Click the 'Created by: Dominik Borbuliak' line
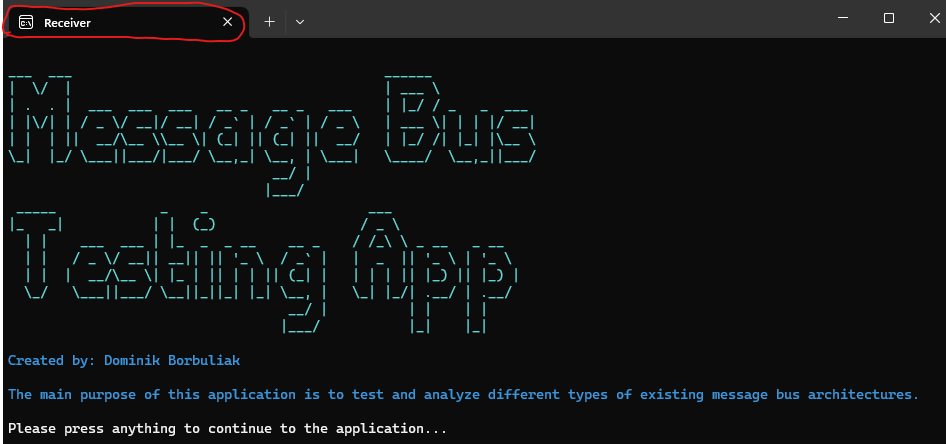 pyautogui.click(x=124, y=361)
